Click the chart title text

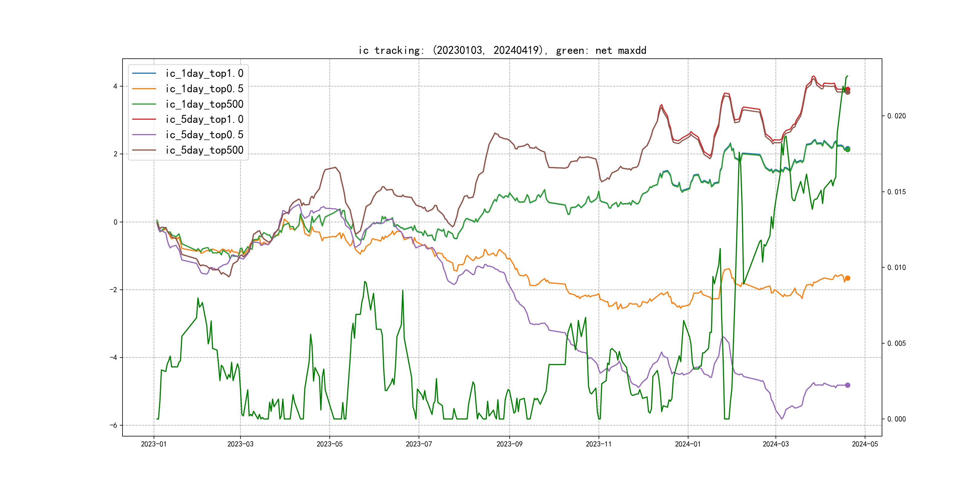[x=502, y=50]
